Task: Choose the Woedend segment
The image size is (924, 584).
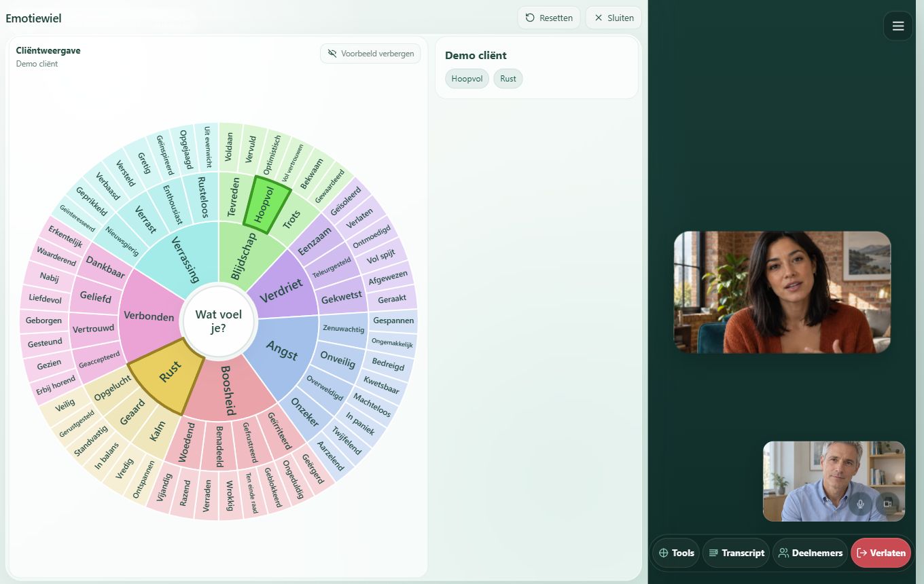Action: click(x=188, y=443)
